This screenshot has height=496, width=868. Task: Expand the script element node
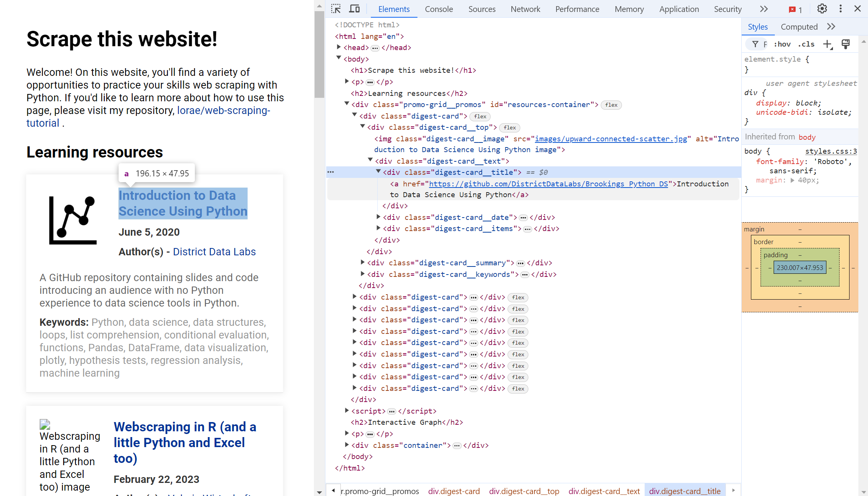pyautogui.click(x=347, y=411)
